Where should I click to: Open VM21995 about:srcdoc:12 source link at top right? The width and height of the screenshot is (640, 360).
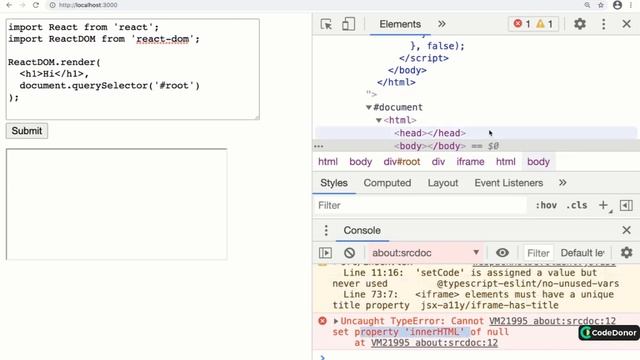click(552, 321)
